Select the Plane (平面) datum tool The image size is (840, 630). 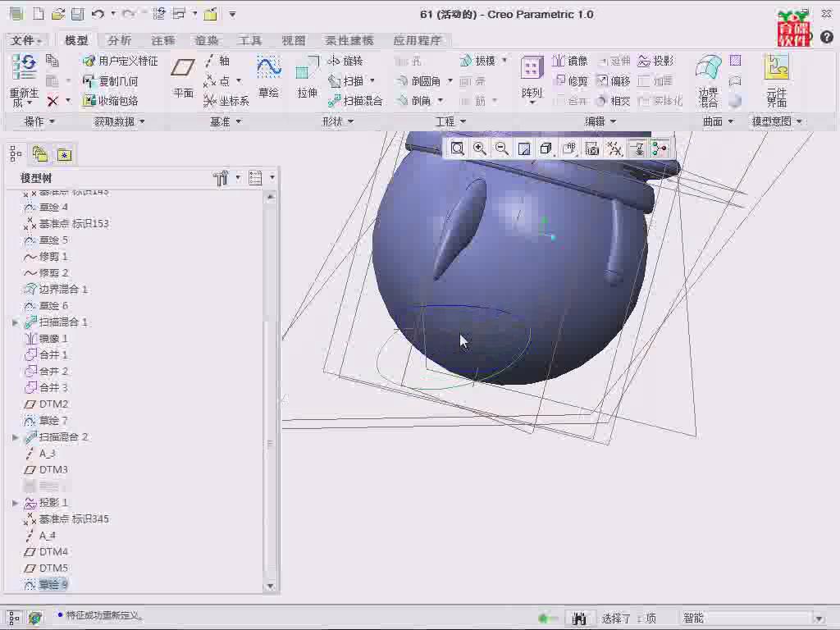[183, 78]
